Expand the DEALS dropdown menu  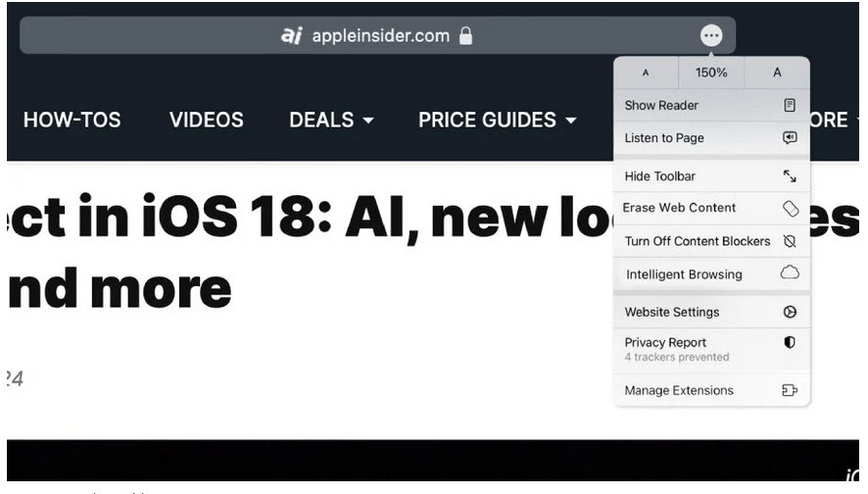point(331,120)
